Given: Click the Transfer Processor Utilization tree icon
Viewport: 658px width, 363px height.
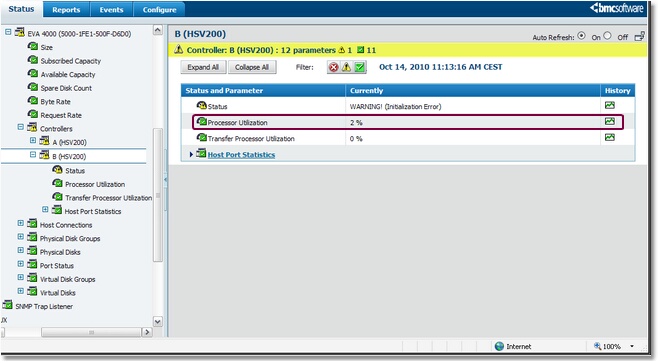Looking at the screenshot, I should 57,196.
